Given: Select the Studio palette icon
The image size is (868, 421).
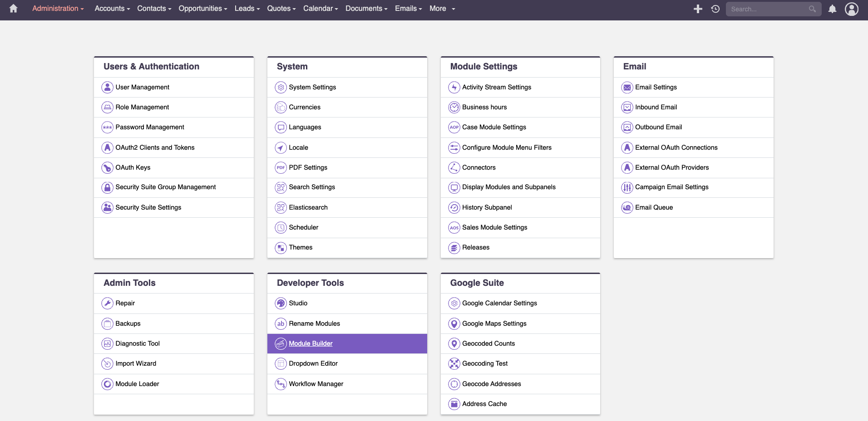Looking at the screenshot, I should point(280,303).
